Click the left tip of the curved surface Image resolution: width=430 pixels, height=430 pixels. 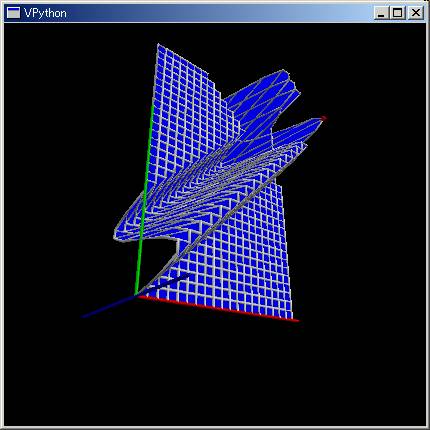tap(116, 233)
